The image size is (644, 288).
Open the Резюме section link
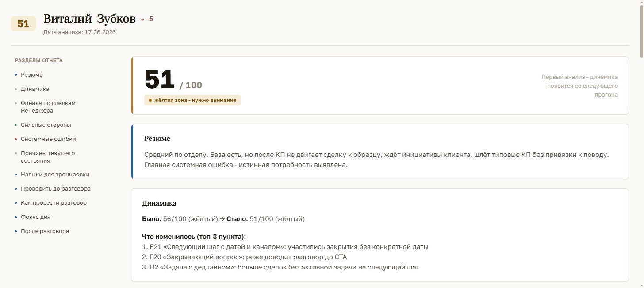(32, 75)
